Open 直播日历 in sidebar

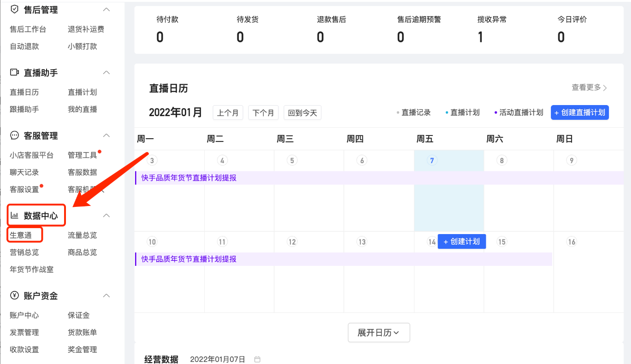[24, 92]
